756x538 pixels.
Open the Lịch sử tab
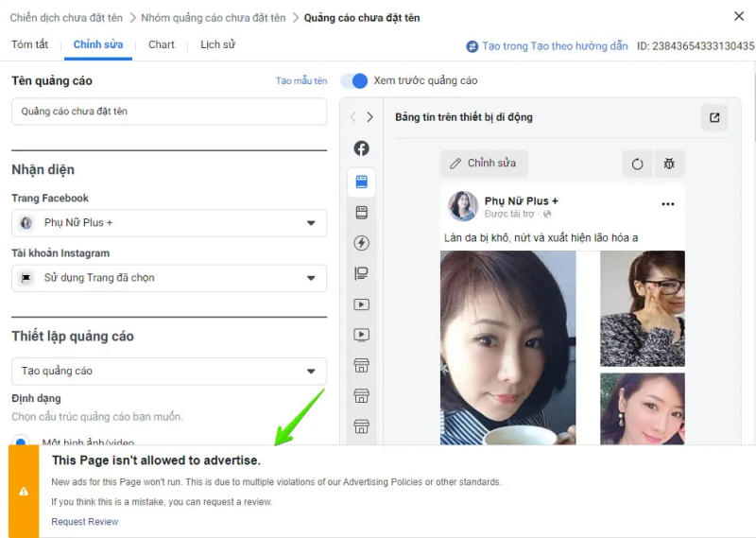tap(217, 44)
